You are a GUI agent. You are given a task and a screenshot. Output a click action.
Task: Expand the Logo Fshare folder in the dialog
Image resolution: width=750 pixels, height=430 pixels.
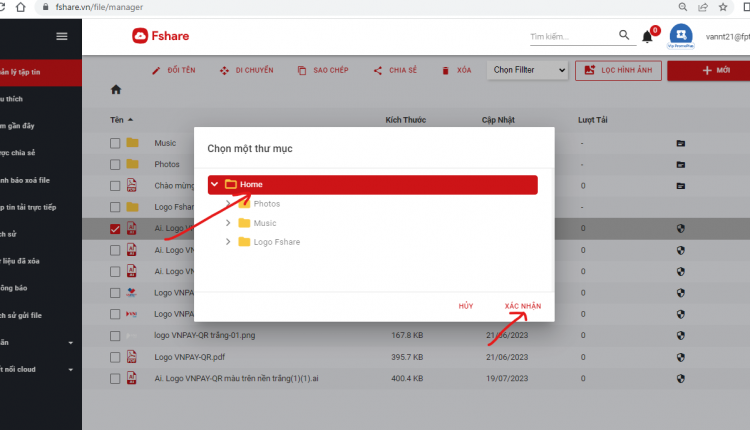click(x=228, y=242)
